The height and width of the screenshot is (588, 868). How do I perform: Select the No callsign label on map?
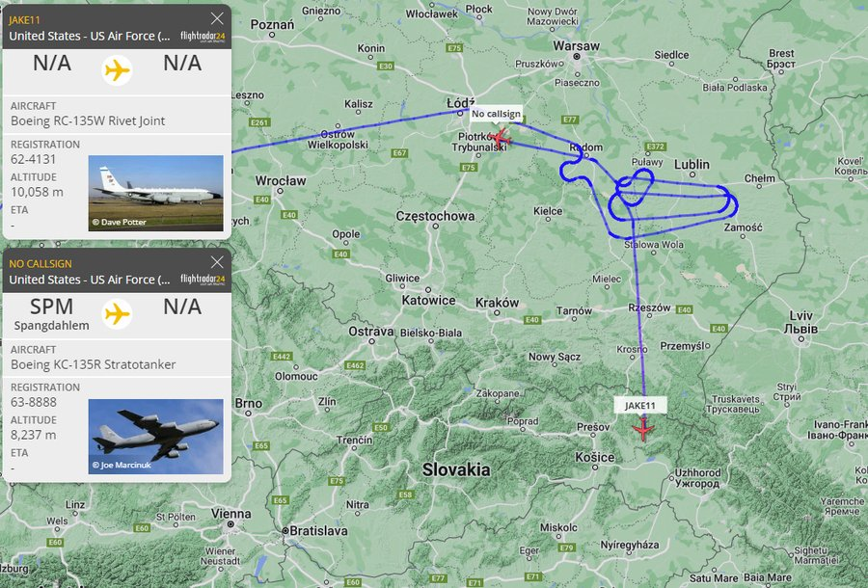coord(496,114)
